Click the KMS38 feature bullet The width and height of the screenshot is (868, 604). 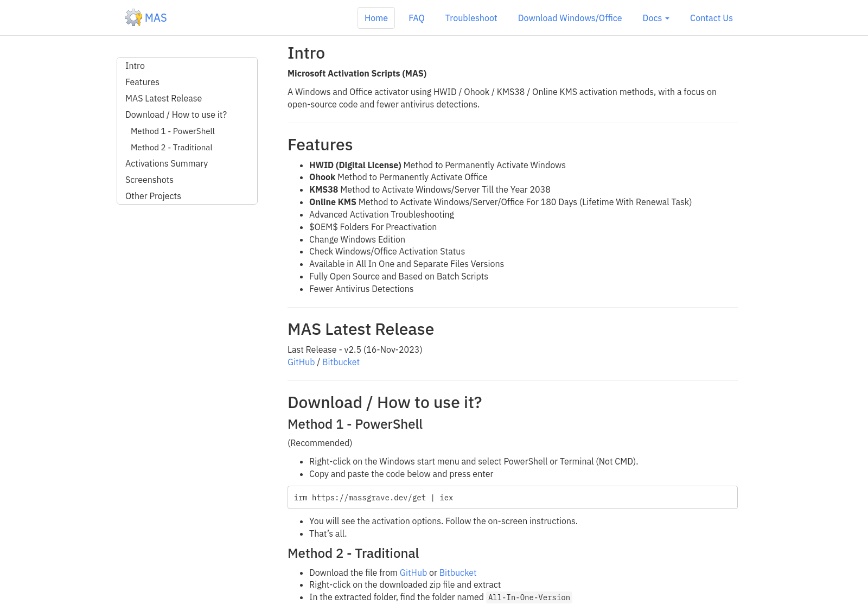tap(430, 189)
